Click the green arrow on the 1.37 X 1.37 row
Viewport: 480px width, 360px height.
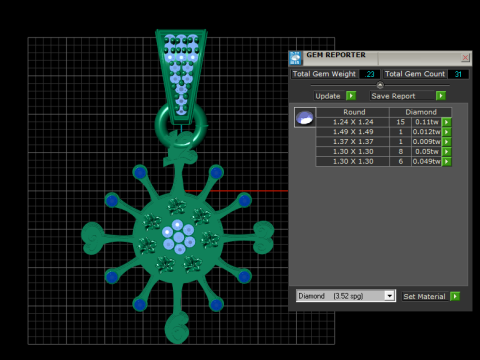click(x=447, y=142)
